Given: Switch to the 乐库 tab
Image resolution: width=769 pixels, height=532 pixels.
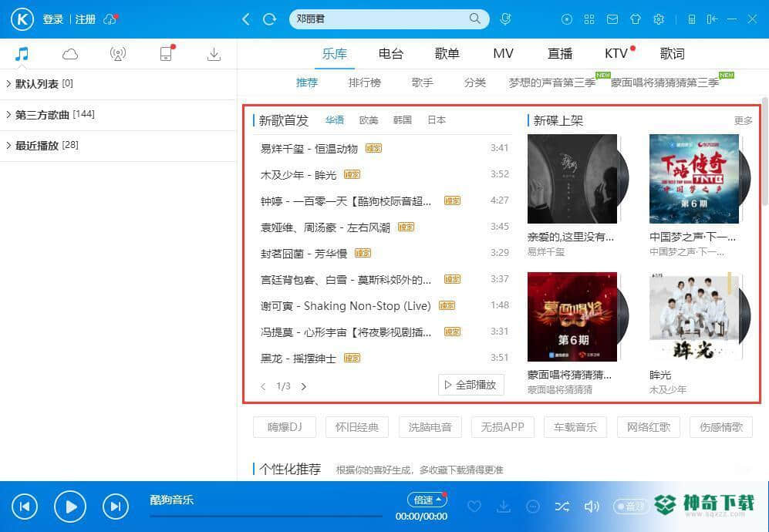Looking at the screenshot, I should (335, 53).
